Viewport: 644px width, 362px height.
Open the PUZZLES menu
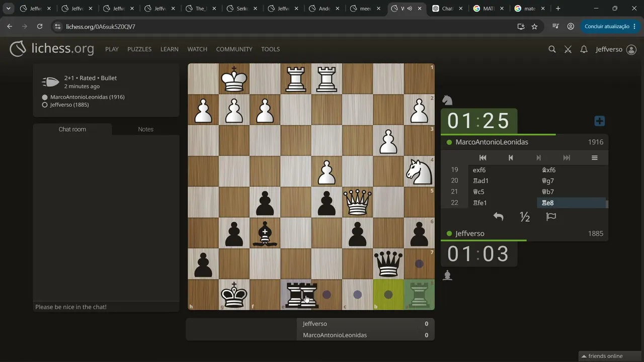click(139, 49)
